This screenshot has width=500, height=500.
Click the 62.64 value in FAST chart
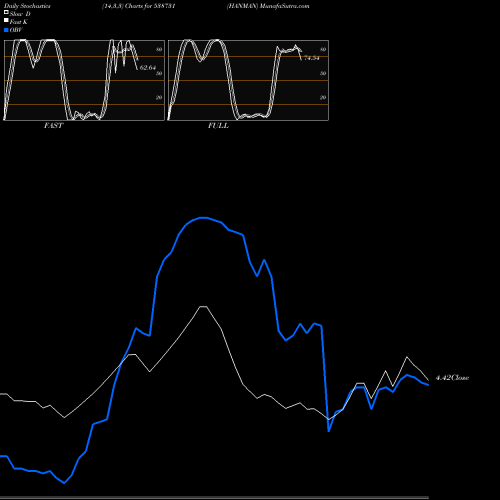click(148, 68)
